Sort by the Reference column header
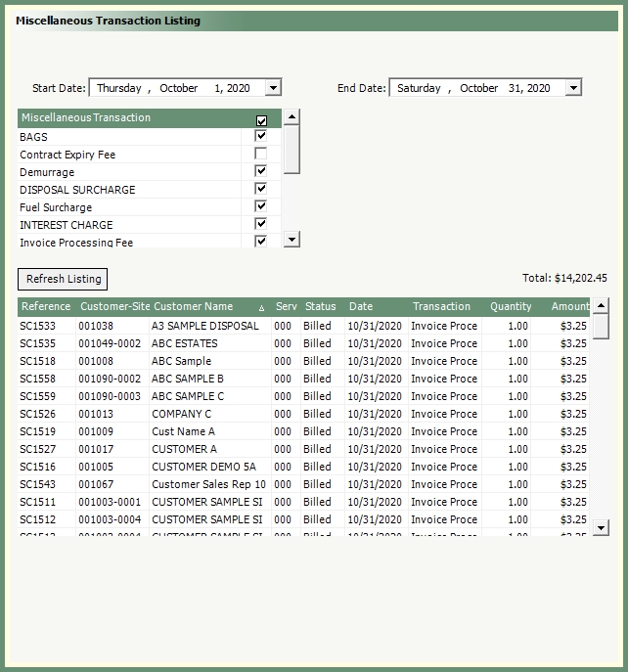This screenshot has height=672, width=628. 46,307
